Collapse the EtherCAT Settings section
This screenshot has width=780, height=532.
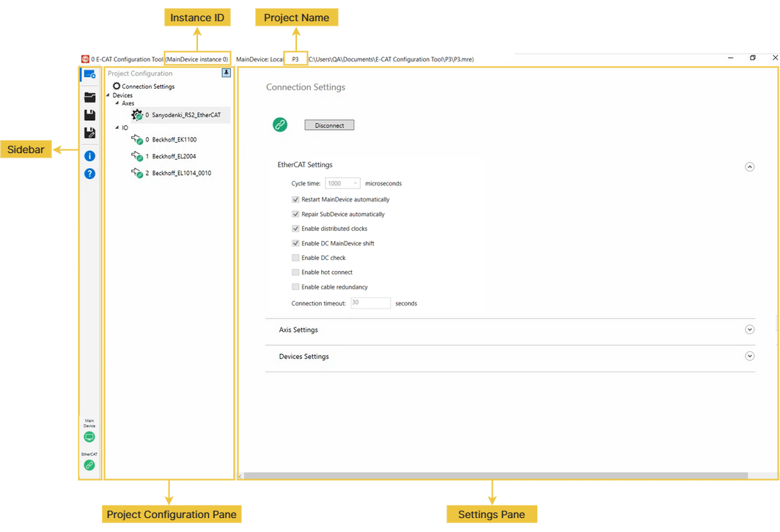coord(749,166)
